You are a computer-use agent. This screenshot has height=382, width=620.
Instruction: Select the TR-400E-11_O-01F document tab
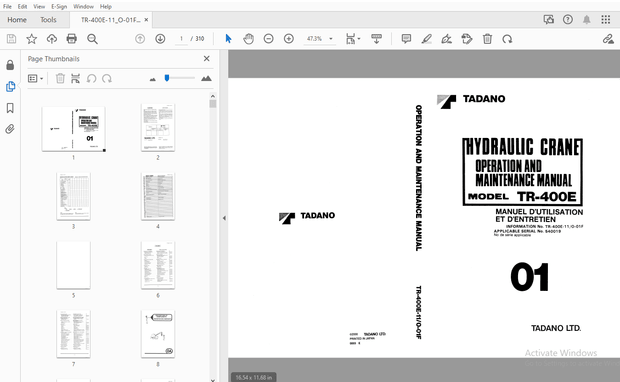[110, 20]
